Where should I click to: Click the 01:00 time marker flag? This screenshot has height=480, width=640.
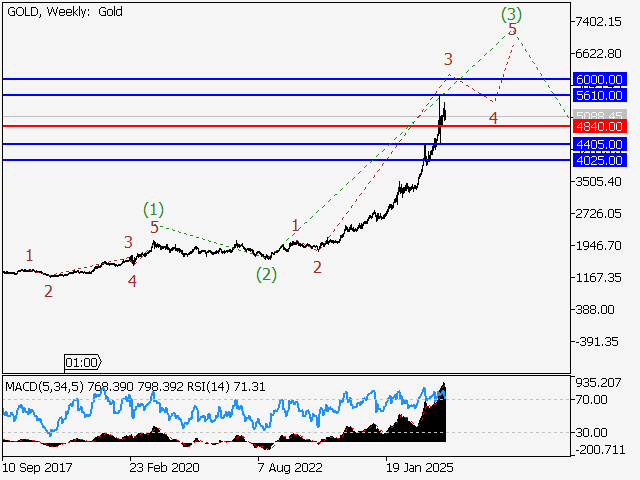(x=82, y=361)
